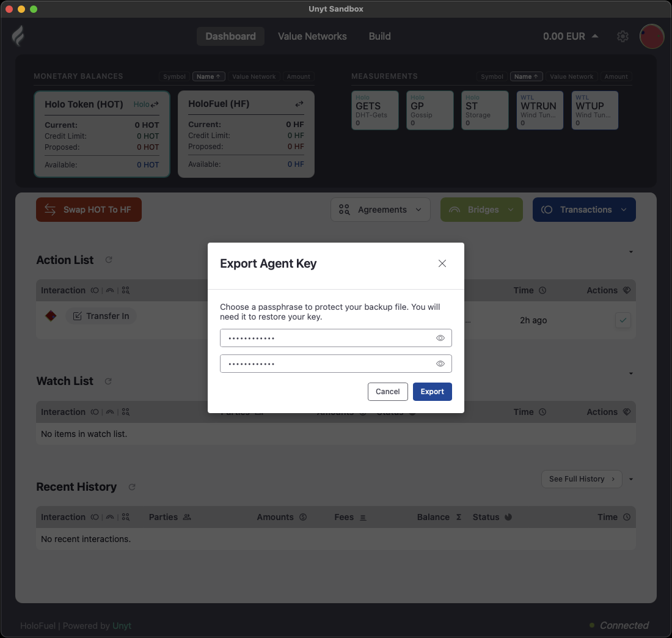The height and width of the screenshot is (638, 672).
Task: Open the Transactions dropdown
Action: [x=584, y=210]
